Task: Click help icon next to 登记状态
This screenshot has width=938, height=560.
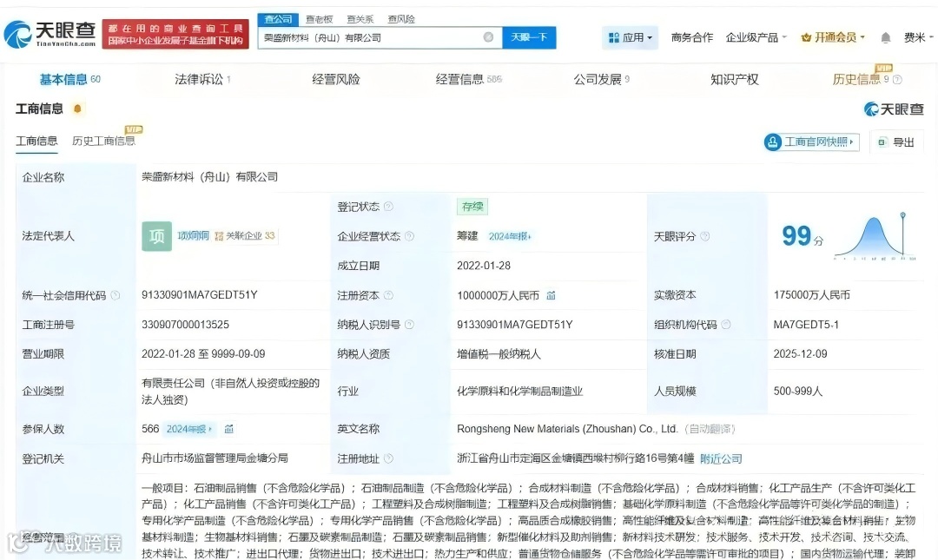Action: pos(388,207)
